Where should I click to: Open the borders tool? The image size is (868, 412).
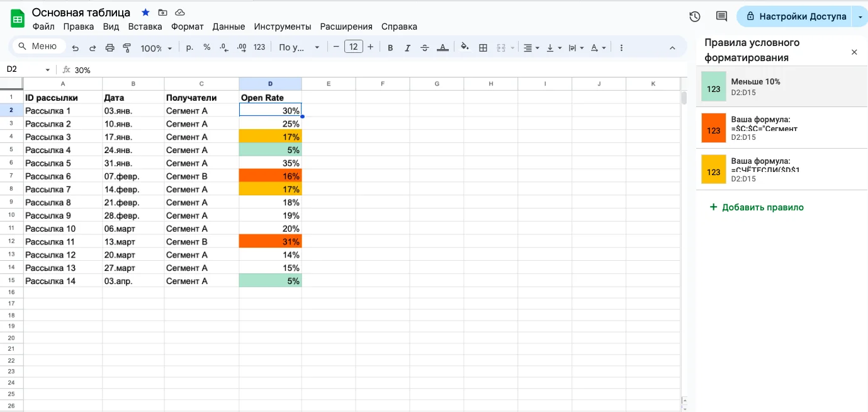(483, 47)
